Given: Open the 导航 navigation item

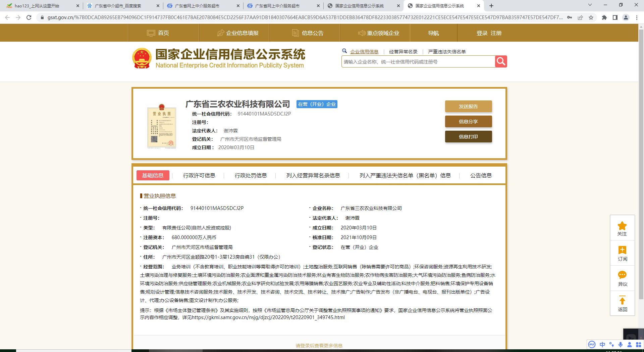Looking at the screenshot, I should click(433, 33).
